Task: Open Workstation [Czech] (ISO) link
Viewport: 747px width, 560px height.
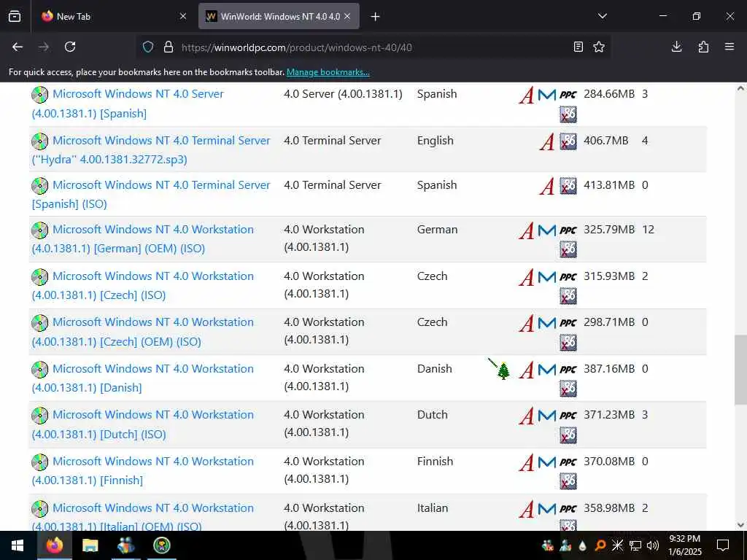Action: tap(143, 285)
